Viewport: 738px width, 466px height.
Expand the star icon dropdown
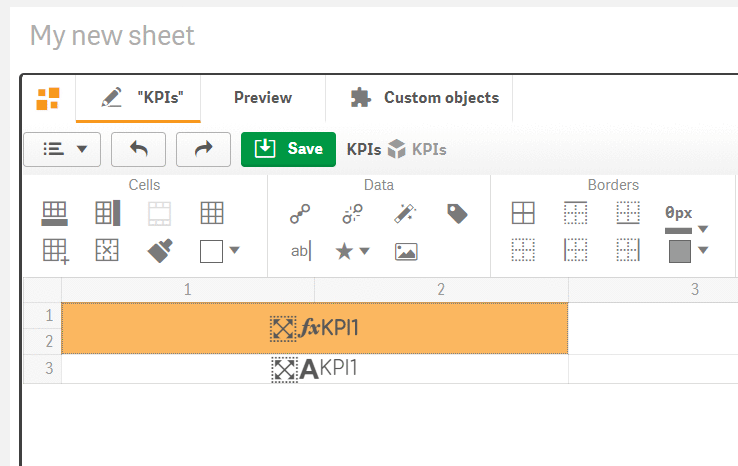[351, 251]
